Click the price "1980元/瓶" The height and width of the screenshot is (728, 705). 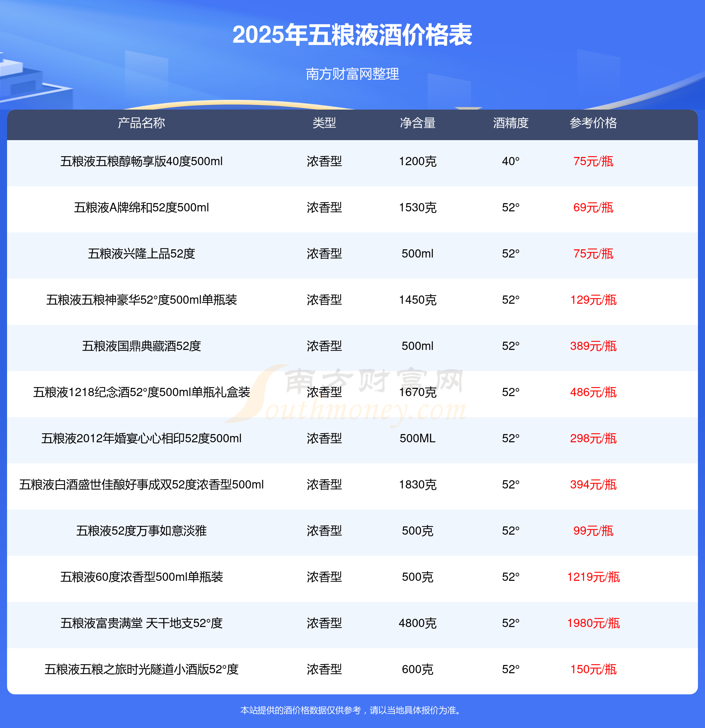(x=593, y=623)
